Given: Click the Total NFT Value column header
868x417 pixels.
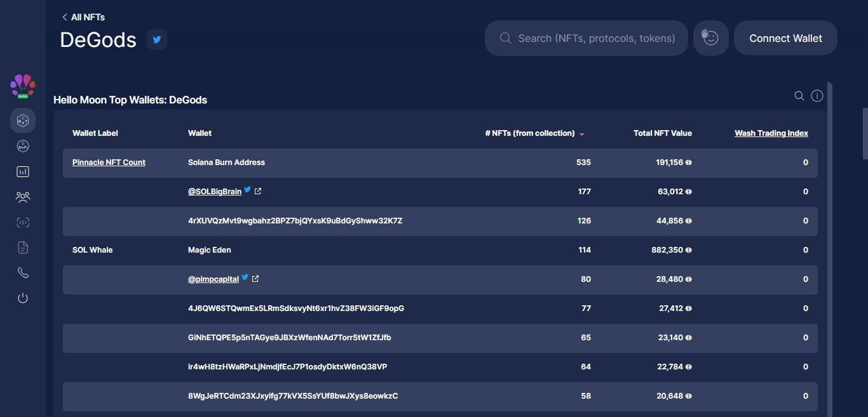Looking at the screenshot, I should click(663, 133).
